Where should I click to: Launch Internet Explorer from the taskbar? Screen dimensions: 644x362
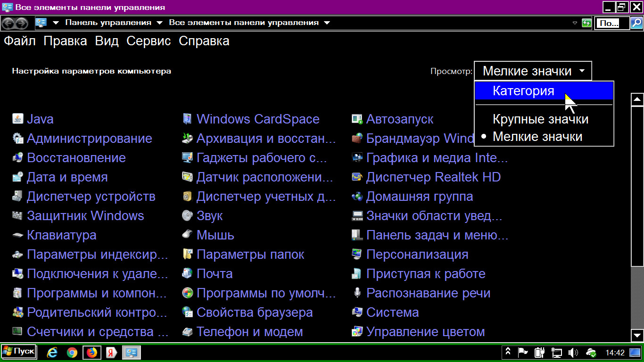point(53,352)
